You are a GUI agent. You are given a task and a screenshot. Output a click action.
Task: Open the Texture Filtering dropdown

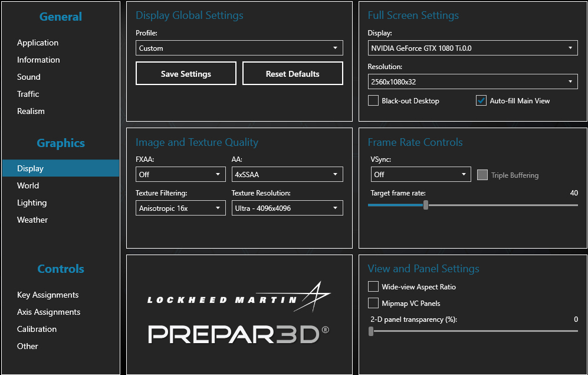pyautogui.click(x=180, y=208)
